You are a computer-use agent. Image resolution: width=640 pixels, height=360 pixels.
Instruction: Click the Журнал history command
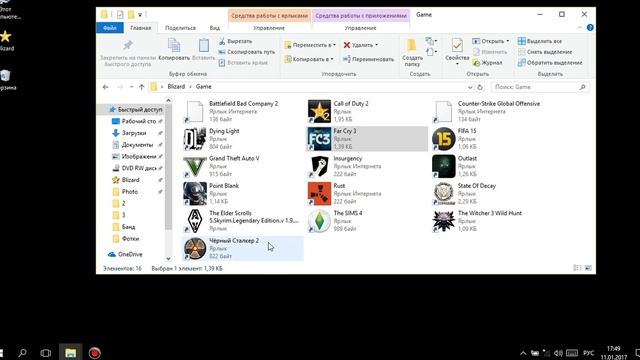coord(487,63)
